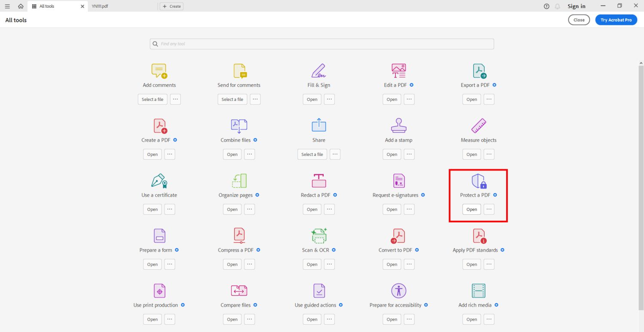This screenshot has width=644, height=332.
Task: Open more options for Combine files
Action: tap(249, 154)
